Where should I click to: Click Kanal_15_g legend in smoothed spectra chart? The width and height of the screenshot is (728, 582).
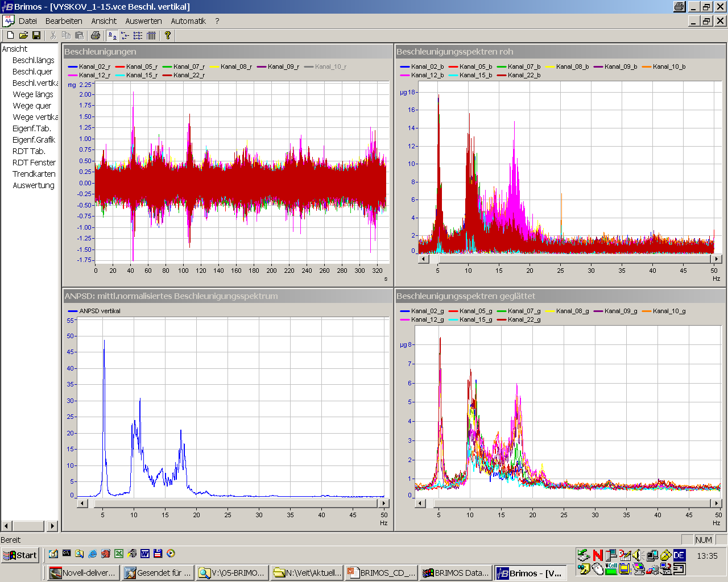pyautogui.click(x=470, y=319)
